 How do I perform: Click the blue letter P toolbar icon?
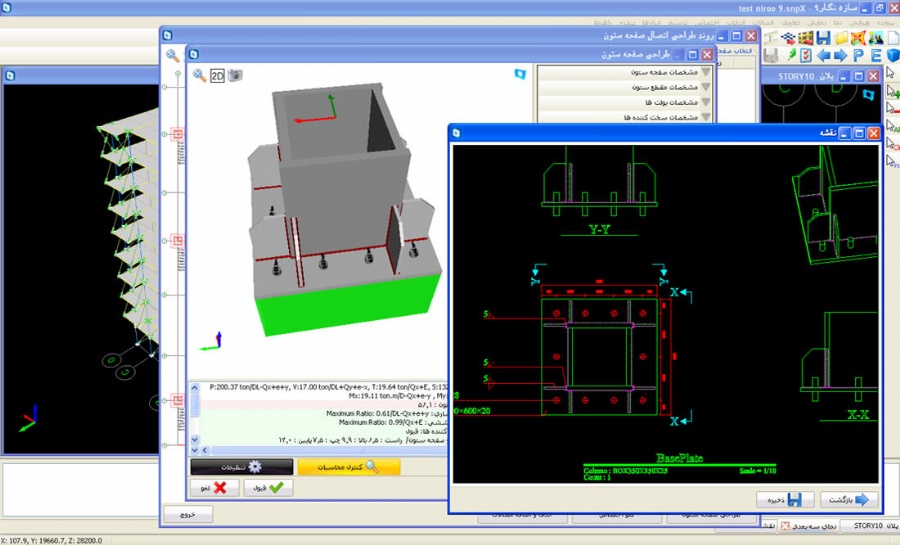tap(858, 55)
